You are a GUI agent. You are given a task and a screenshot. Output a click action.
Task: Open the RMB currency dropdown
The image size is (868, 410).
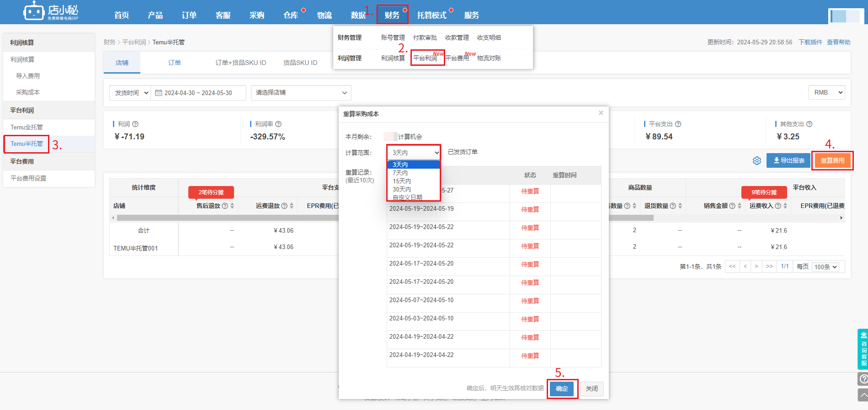827,92
